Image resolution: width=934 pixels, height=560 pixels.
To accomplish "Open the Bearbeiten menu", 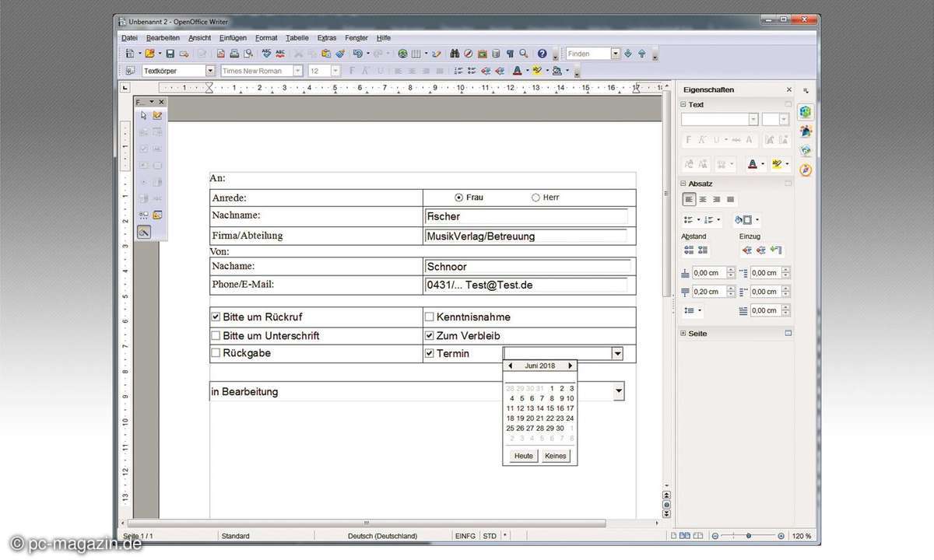I will (163, 37).
